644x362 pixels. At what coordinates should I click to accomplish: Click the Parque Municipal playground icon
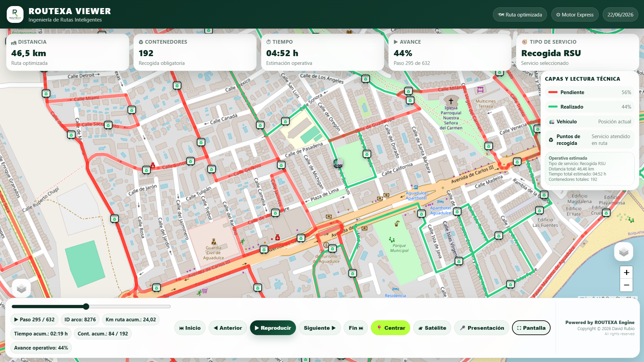392,240
